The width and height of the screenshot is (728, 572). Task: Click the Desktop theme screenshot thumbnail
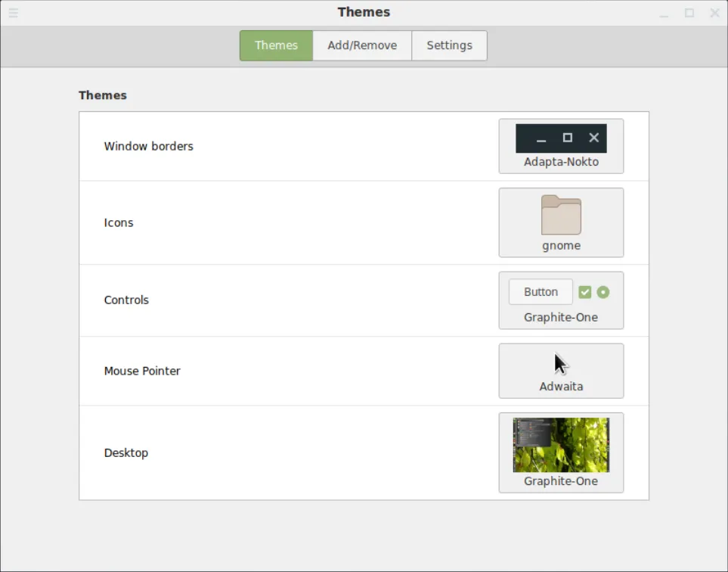[561, 445]
